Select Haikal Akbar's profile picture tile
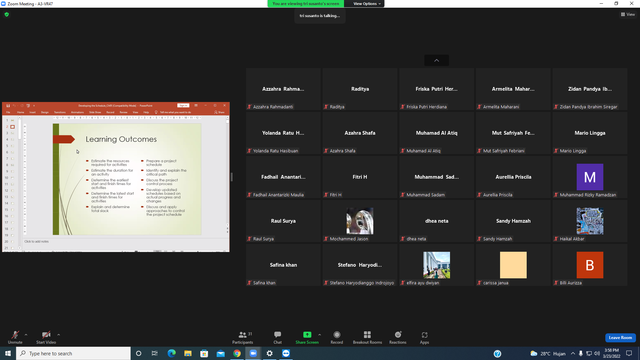 pyautogui.click(x=590, y=221)
